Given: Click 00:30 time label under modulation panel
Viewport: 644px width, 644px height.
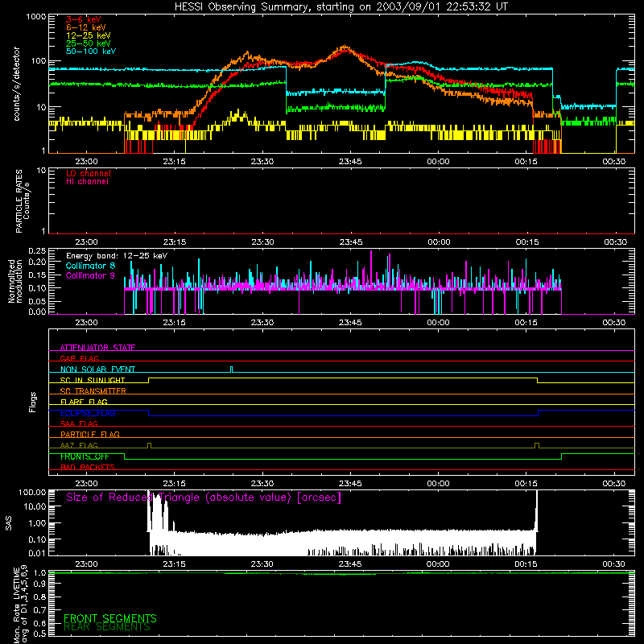Looking at the screenshot, I should pyautogui.click(x=614, y=323).
